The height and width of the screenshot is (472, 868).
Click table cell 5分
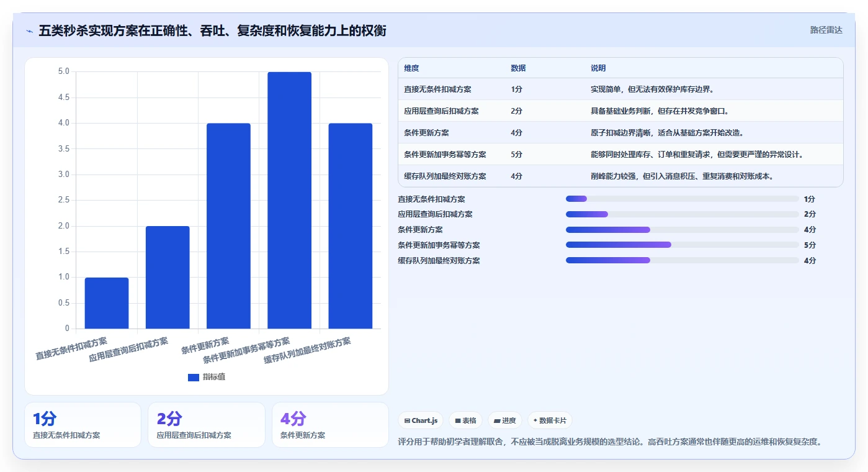tap(516, 155)
